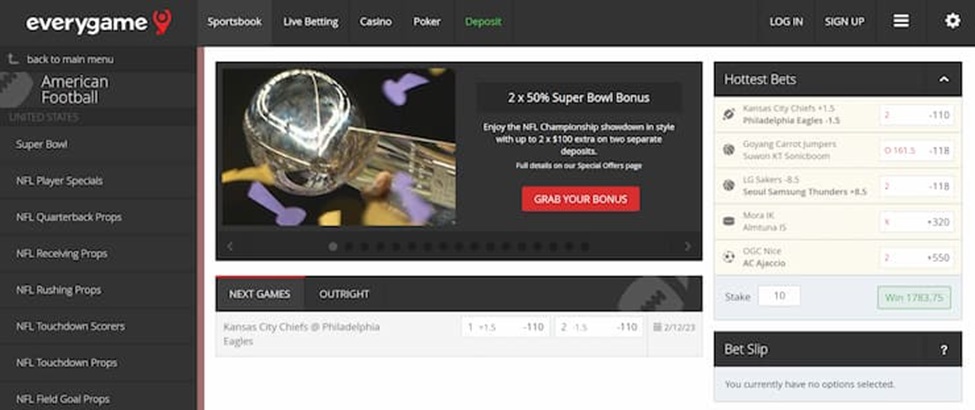The width and height of the screenshot is (975, 410).
Task: Click the green Win 1783.75 button
Action: [x=914, y=297]
